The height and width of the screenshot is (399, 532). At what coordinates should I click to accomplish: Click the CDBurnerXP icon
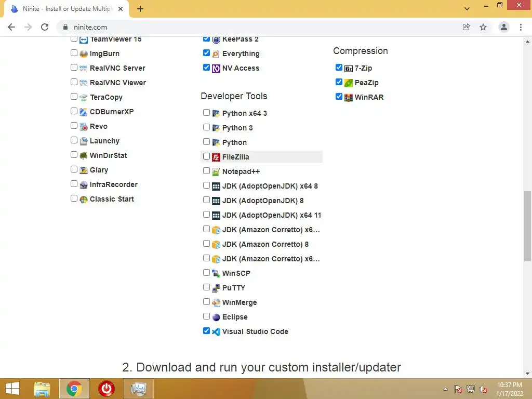click(84, 112)
